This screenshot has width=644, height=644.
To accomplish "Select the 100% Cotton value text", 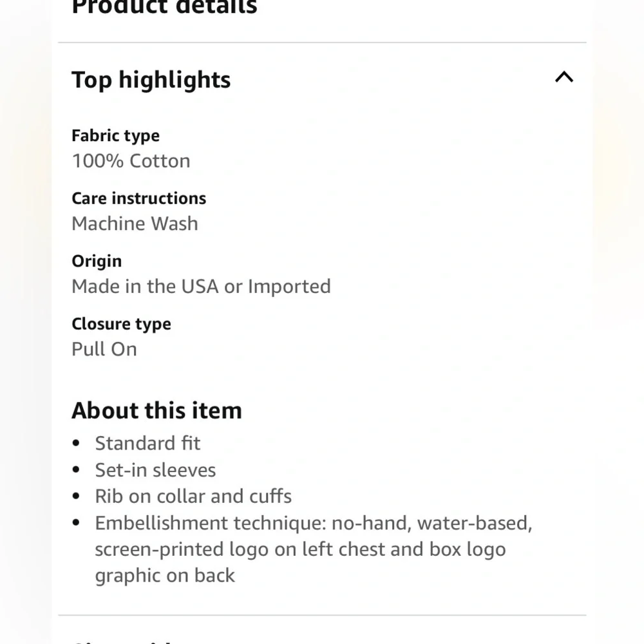I will (x=131, y=161).
